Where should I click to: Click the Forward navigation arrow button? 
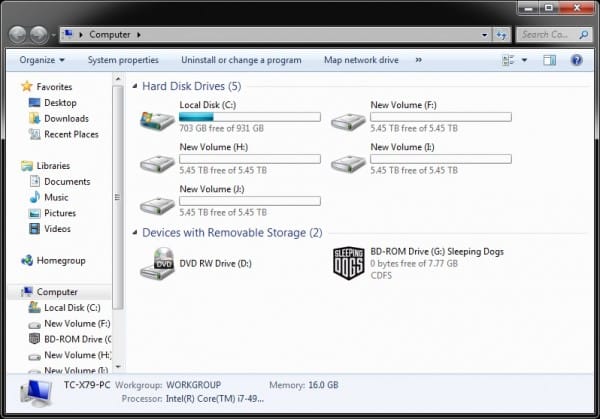tap(39, 35)
